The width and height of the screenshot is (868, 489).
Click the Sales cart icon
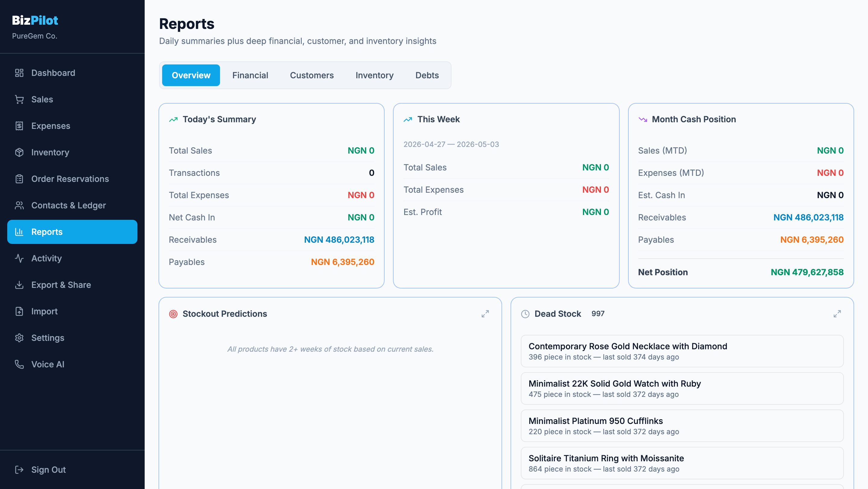(19, 99)
